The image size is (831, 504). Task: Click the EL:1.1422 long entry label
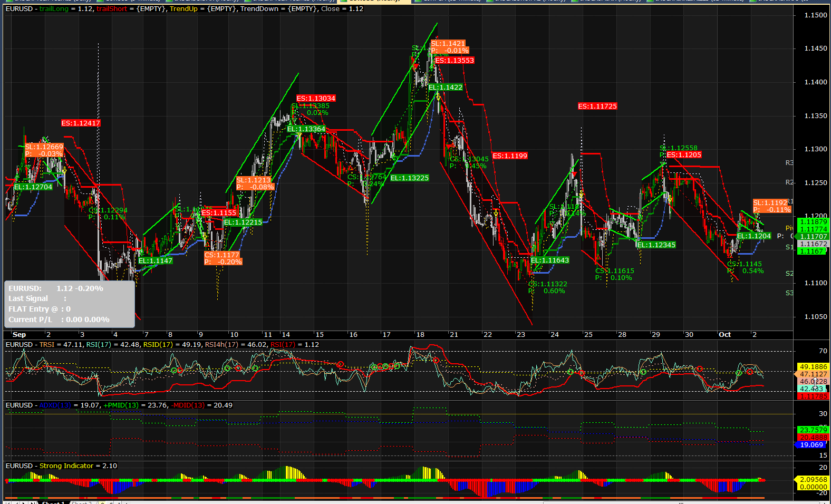point(446,87)
